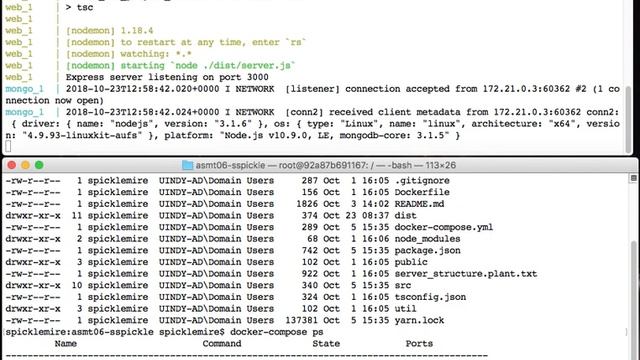Click the src directory name

point(403,285)
